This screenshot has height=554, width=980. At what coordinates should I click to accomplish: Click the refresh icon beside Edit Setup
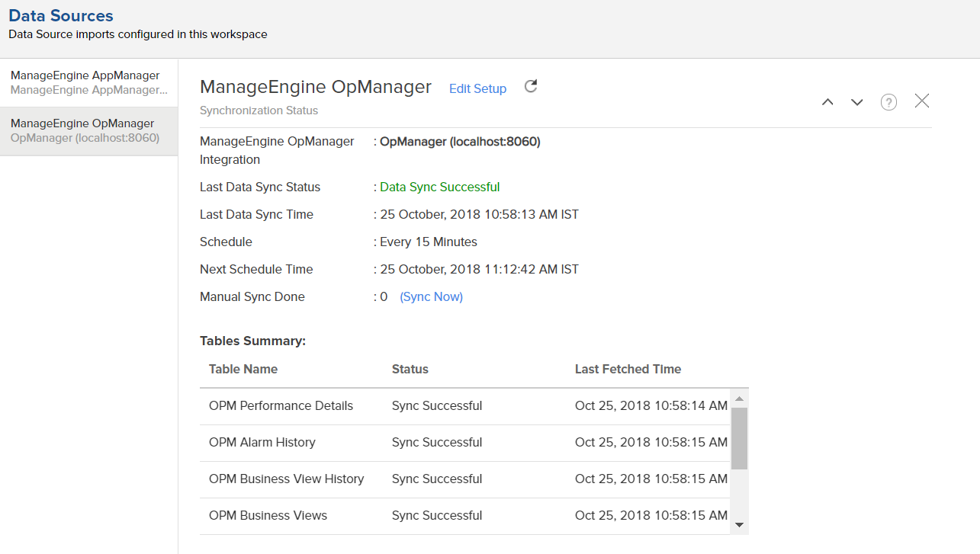531,86
